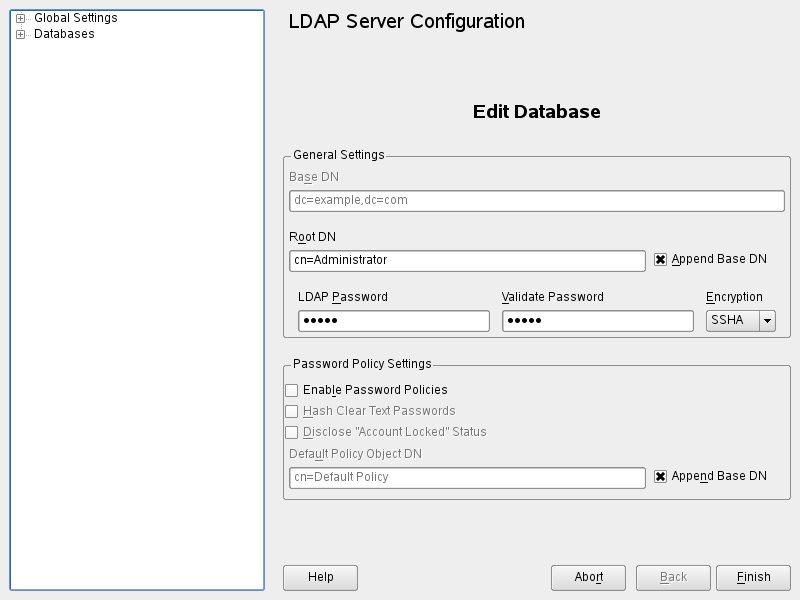The width and height of the screenshot is (800, 600).
Task: Check Hash Clear Text Passwords
Action: [x=292, y=411]
